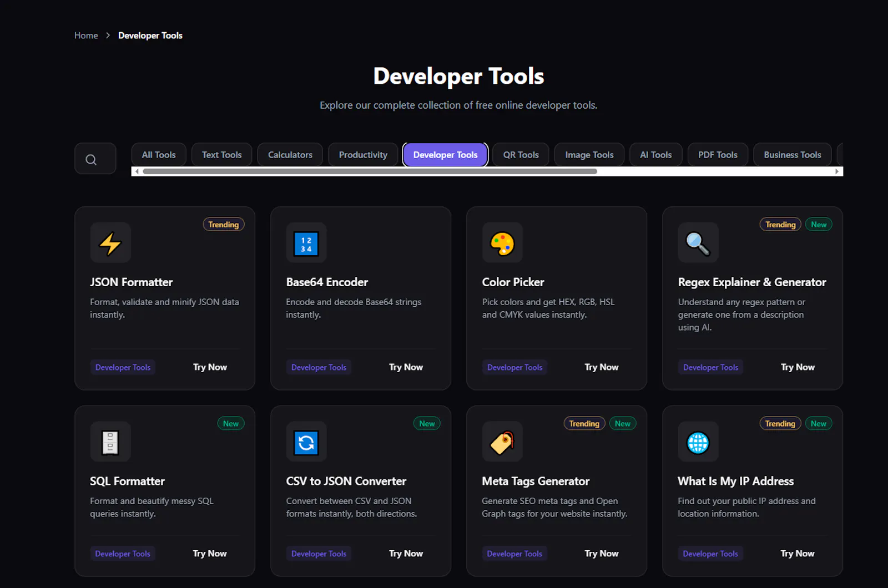The width and height of the screenshot is (888, 588).
Task: Click Developer Tools tag on Base64 Encoder card
Action: pos(319,367)
